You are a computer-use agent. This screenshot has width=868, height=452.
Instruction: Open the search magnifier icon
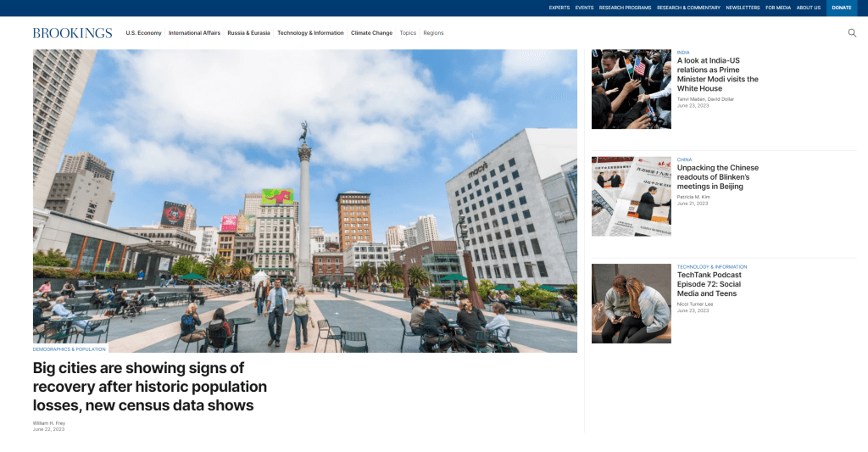coord(852,33)
